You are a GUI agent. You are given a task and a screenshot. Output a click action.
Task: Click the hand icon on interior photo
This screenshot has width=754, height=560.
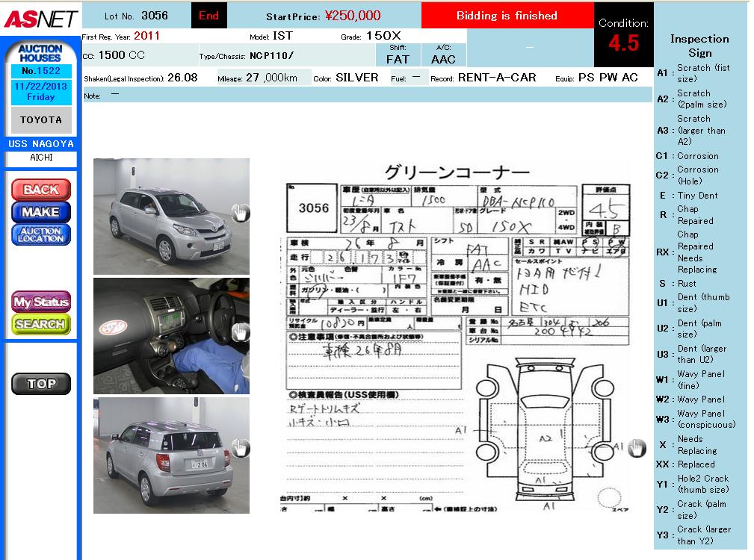coord(241,332)
